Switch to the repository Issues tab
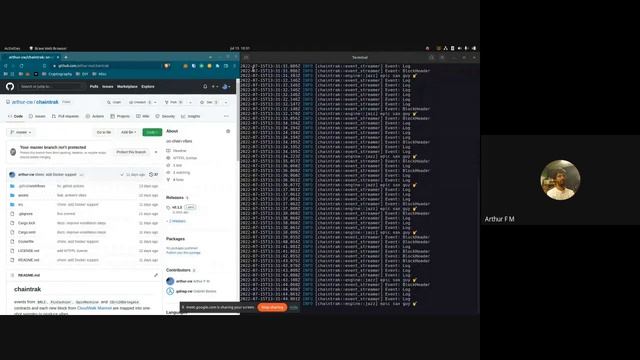This screenshot has width=640, height=360. pyautogui.click(x=37, y=116)
